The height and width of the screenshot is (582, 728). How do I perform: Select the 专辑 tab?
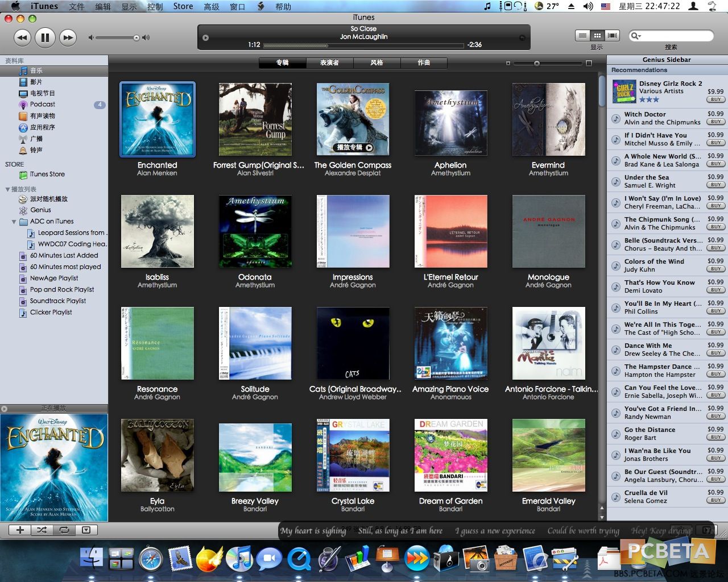[x=283, y=63]
